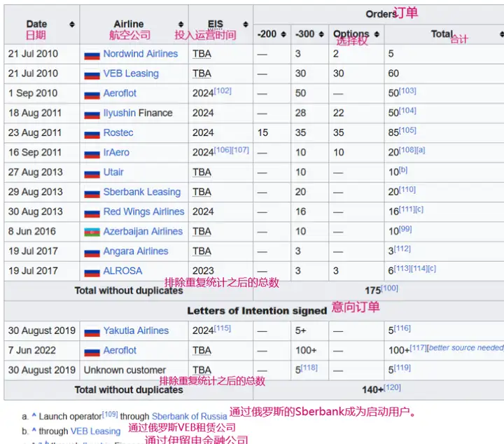
Task: Open citation [108] in IrAero total
Action: pos(407,150)
